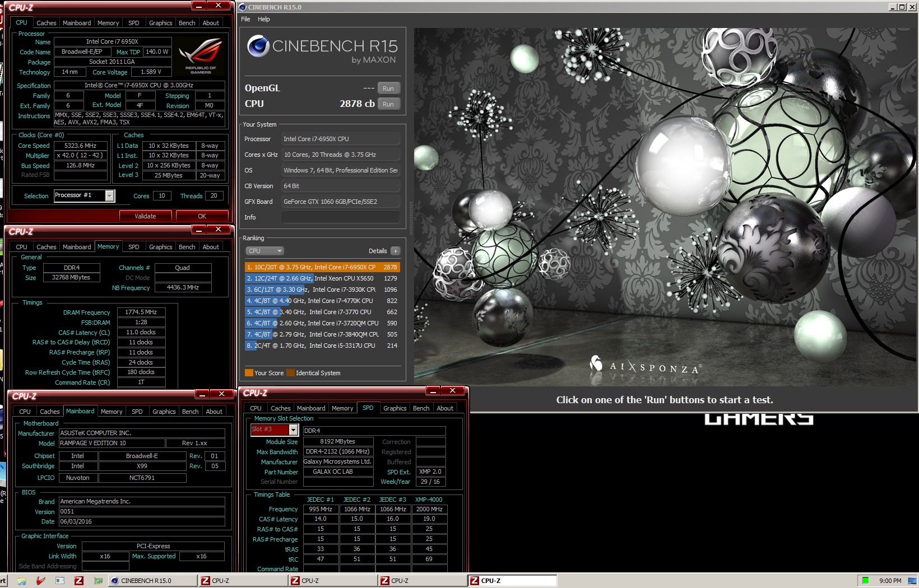The width and height of the screenshot is (919, 588).
Task: Click the GFX Board GeForce GTX 1060 field
Action: tap(340, 202)
